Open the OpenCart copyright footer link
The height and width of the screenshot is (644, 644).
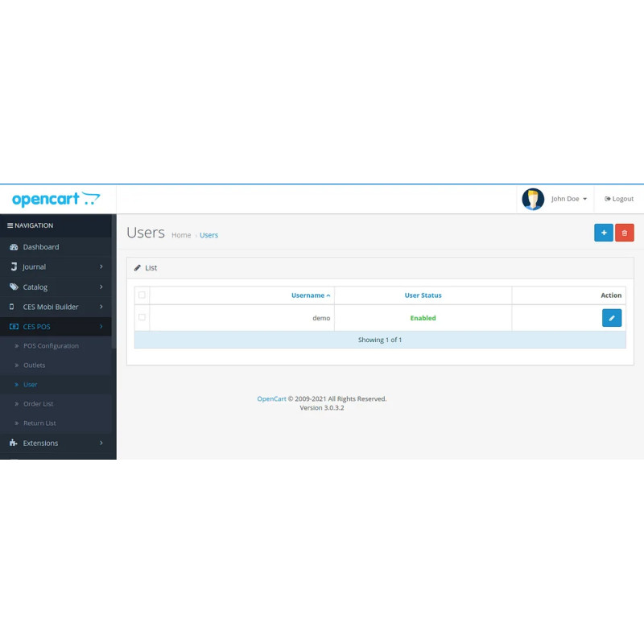[271, 398]
